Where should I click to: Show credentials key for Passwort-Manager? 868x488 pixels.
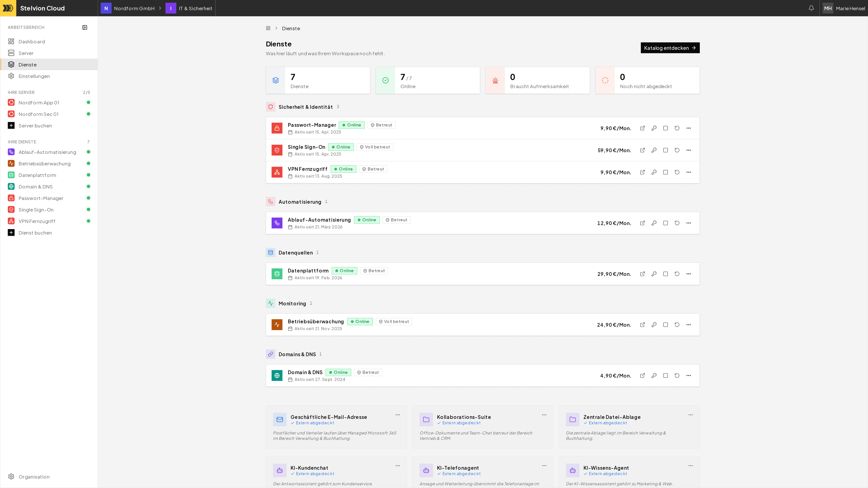point(654,128)
